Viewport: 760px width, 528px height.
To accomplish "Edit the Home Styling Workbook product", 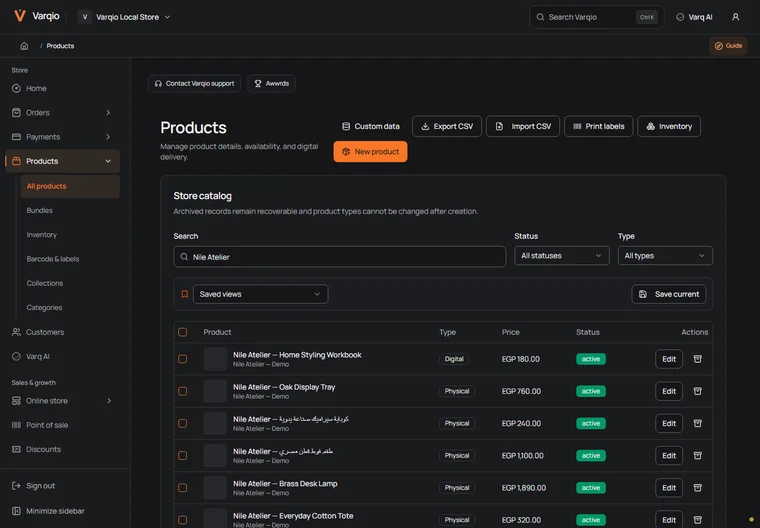I will [669, 359].
